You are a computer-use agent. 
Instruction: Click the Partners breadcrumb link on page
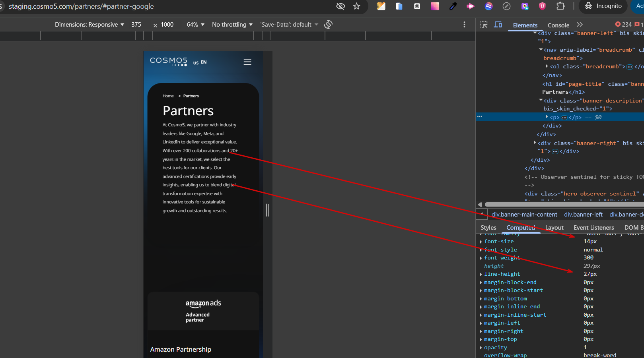[x=191, y=96]
